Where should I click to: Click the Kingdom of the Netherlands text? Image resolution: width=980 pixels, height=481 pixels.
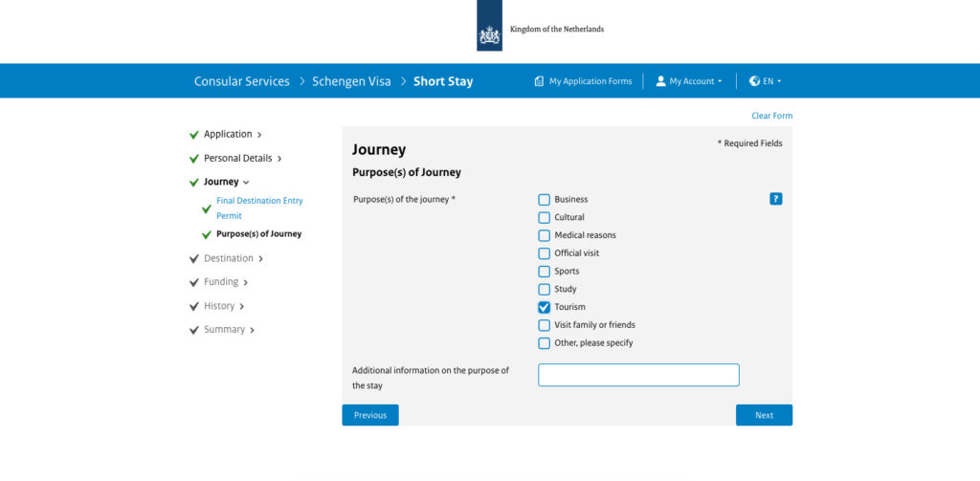[x=557, y=29]
